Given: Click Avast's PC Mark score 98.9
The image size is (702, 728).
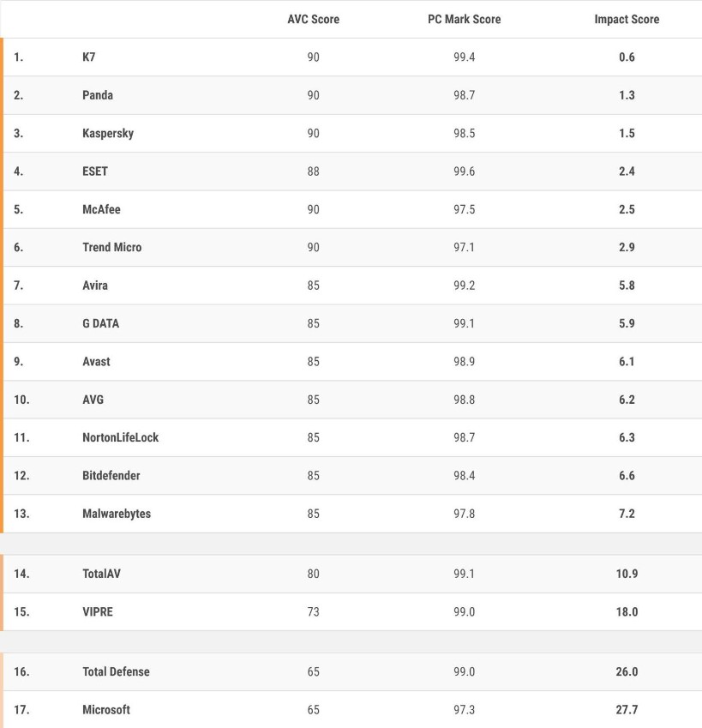Looking at the screenshot, I should [x=464, y=361].
